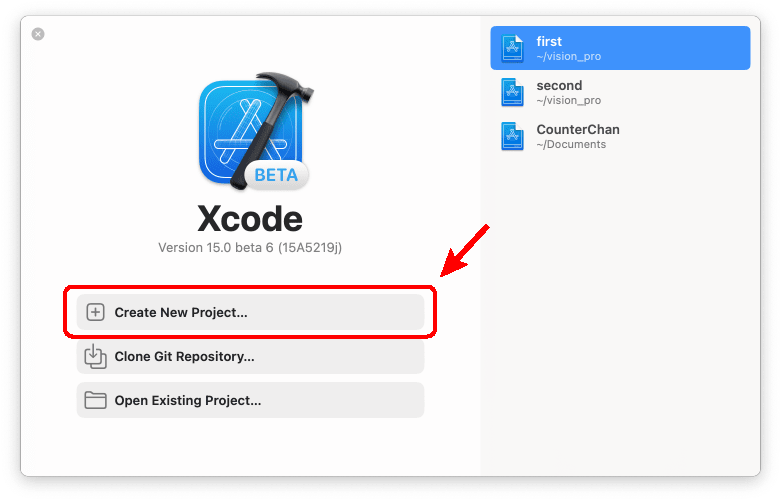Click the Xcode title heading

pos(250,219)
